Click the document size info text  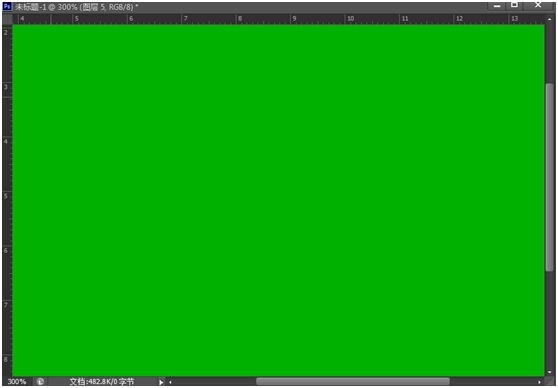click(x=102, y=382)
